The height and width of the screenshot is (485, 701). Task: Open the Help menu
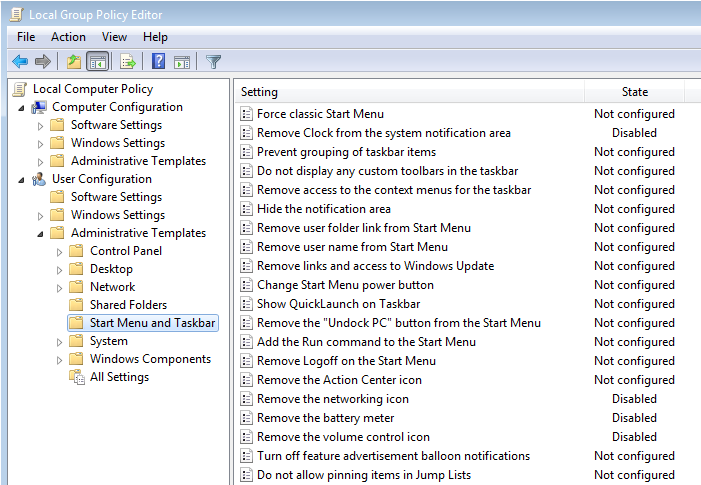pos(155,37)
